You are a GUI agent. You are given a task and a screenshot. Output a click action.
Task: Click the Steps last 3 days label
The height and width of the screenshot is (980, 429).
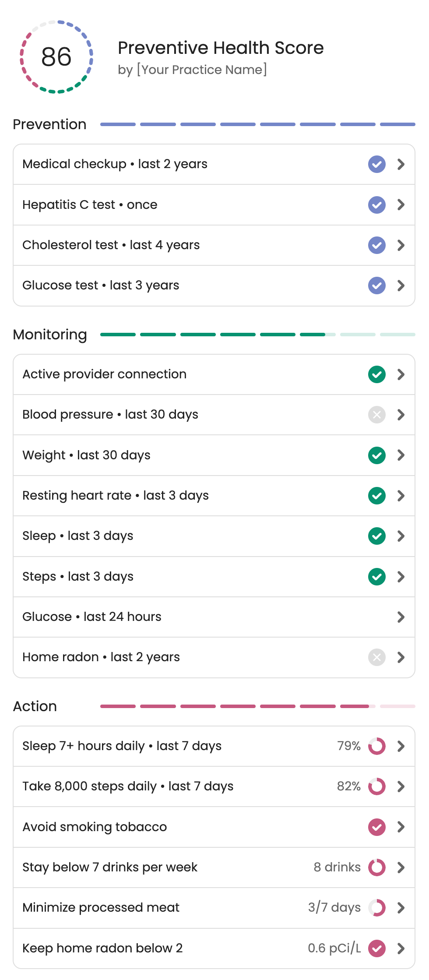point(78,577)
